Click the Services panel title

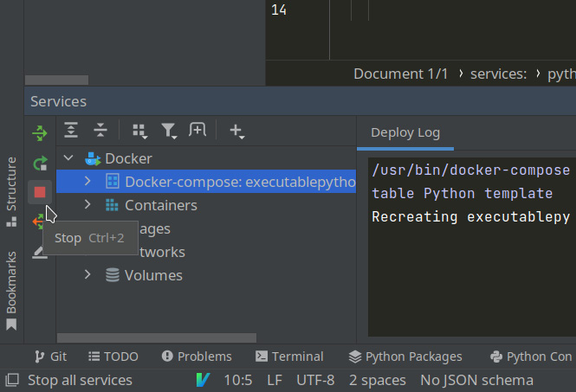[x=58, y=101]
